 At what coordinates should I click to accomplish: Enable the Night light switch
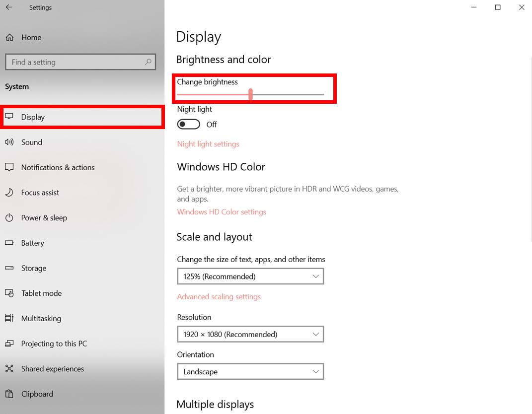[188, 124]
